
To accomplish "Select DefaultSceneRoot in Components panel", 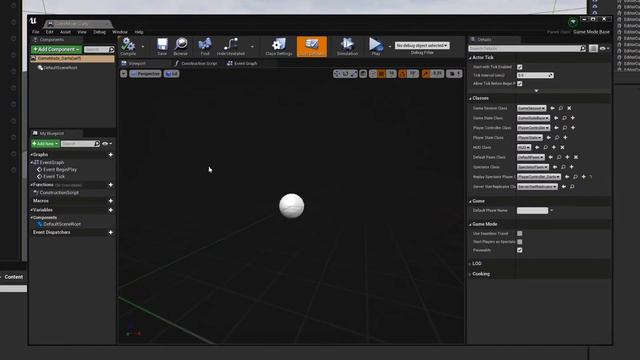I will tap(60, 68).
